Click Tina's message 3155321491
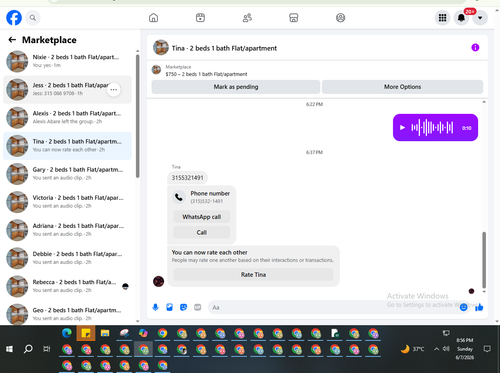This screenshot has width=500, height=373. point(187,178)
